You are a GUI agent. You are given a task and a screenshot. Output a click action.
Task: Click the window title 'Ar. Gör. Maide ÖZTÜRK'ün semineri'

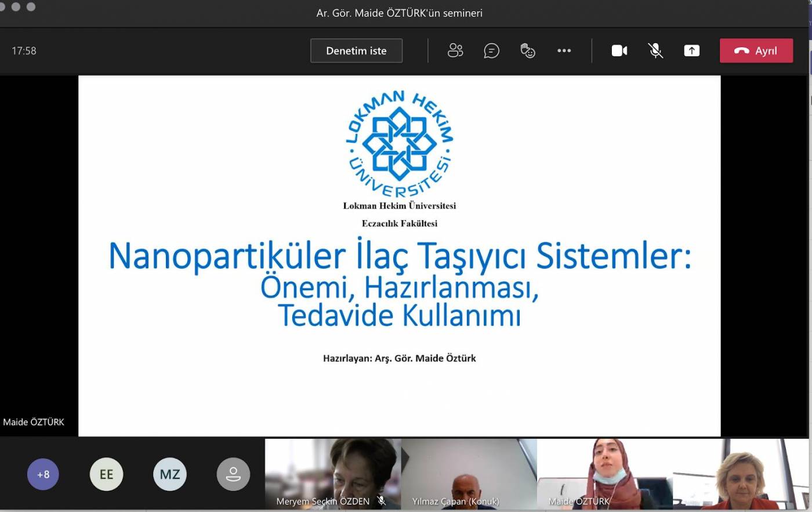tap(400, 13)
